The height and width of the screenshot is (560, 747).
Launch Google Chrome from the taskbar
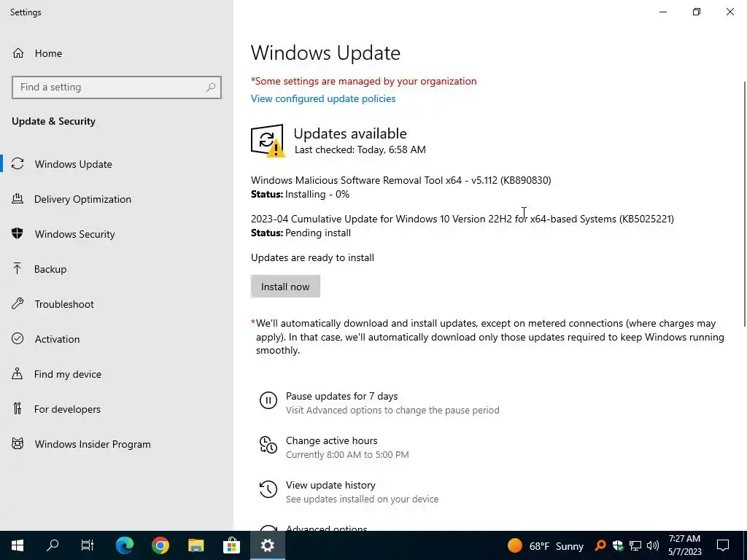click(x=160, y=545)
